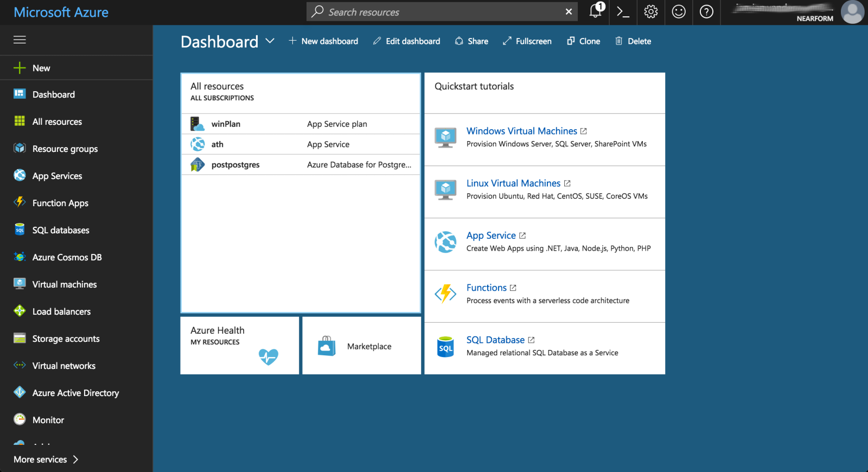Screen dimensions: 868x472
Task: Launch Cloud Shell from top bar
Action: point(623,11)
